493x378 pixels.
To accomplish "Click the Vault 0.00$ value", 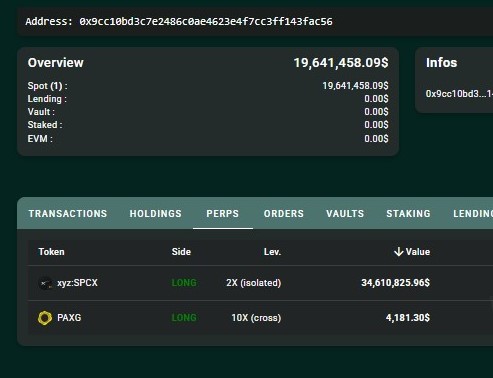I will pyautogui.click(x=376, y=112).
